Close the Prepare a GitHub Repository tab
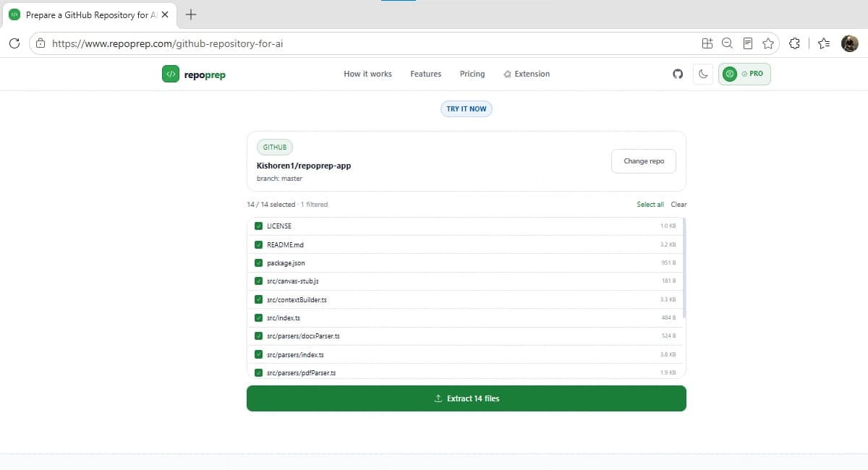This screenshot has height=470, width=868. [165, 14]
